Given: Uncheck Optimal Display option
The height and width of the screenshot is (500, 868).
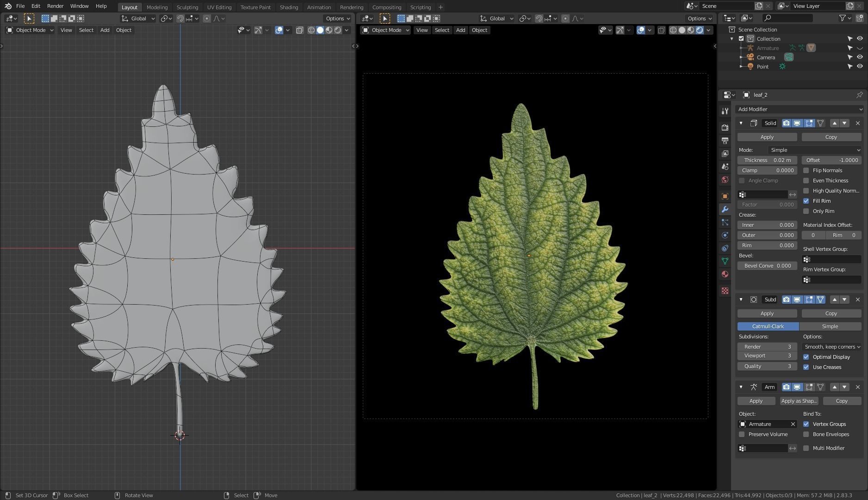Looking at the screenshot, I should [806, 357].
